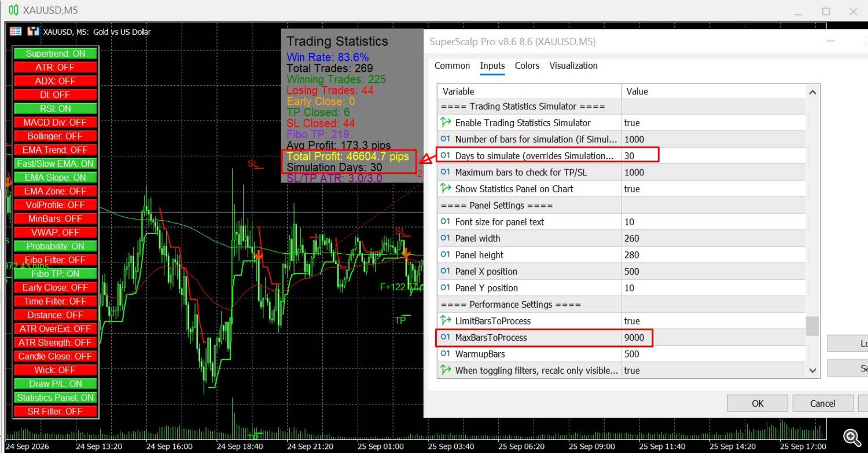Select the Draw P/L: ON button
The image size is (868, 453).
(x=56, y=383)
